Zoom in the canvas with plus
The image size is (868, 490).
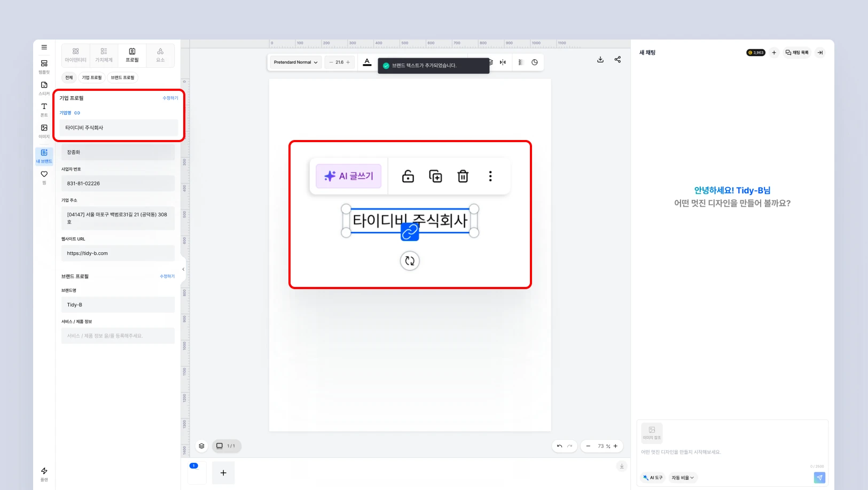pos(615,446)
